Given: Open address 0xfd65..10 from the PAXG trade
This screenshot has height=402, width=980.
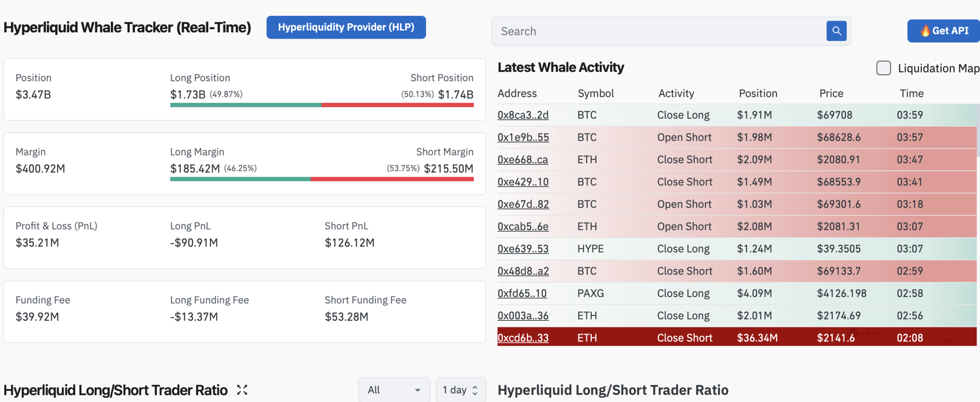Looking at the screenshot, I should click(x=522, y=293).
